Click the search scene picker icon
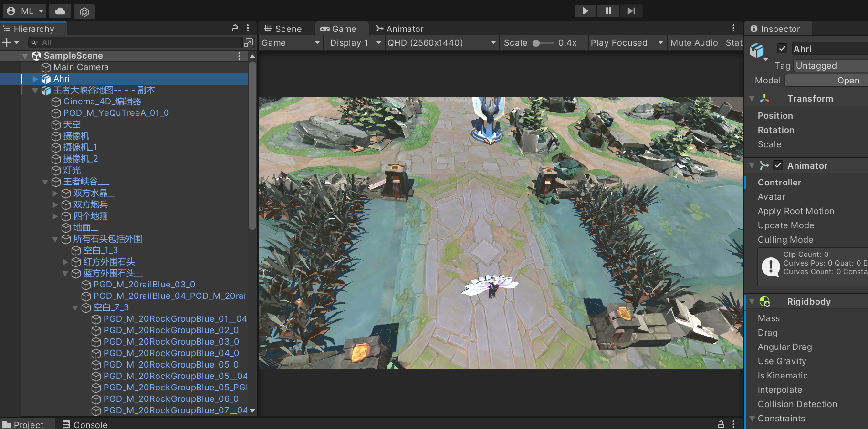Screen dimensions: 868x429 pyautogui.click(x=249, y=42)
